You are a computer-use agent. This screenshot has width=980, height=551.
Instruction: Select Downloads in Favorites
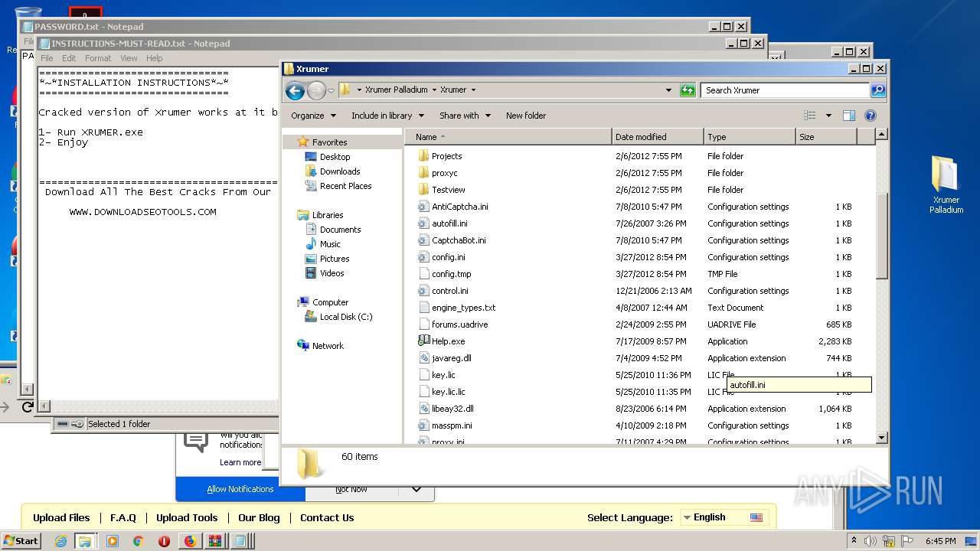[x=340, y=171]
